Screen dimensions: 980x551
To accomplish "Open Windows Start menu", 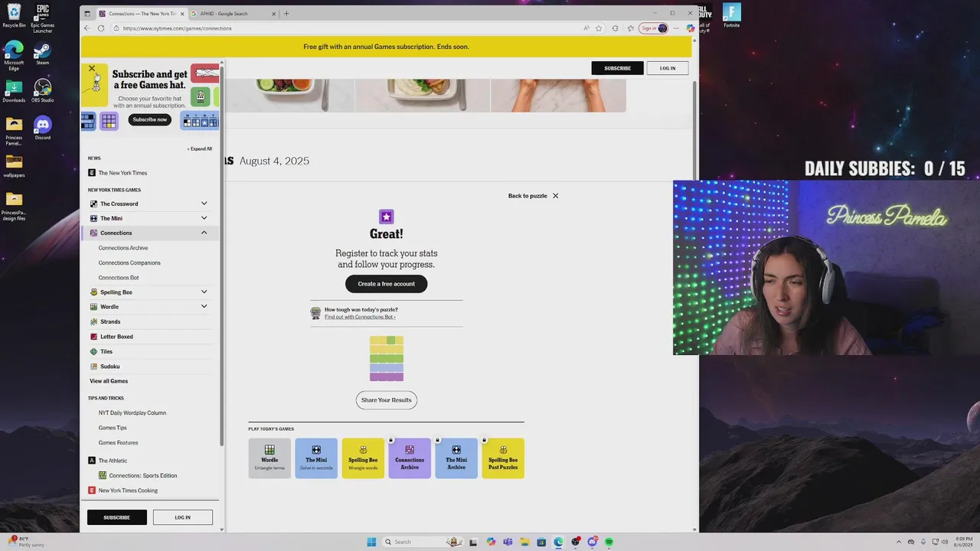I will pos(371,542).
